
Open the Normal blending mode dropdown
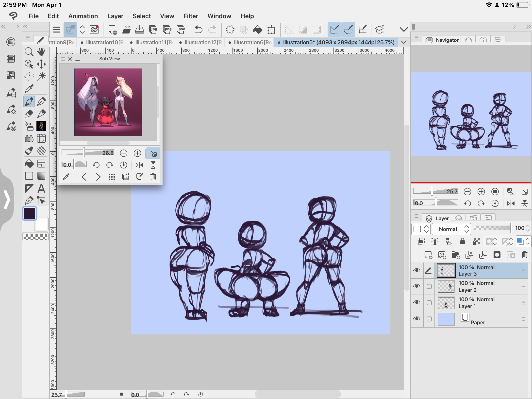pos(451,229)
